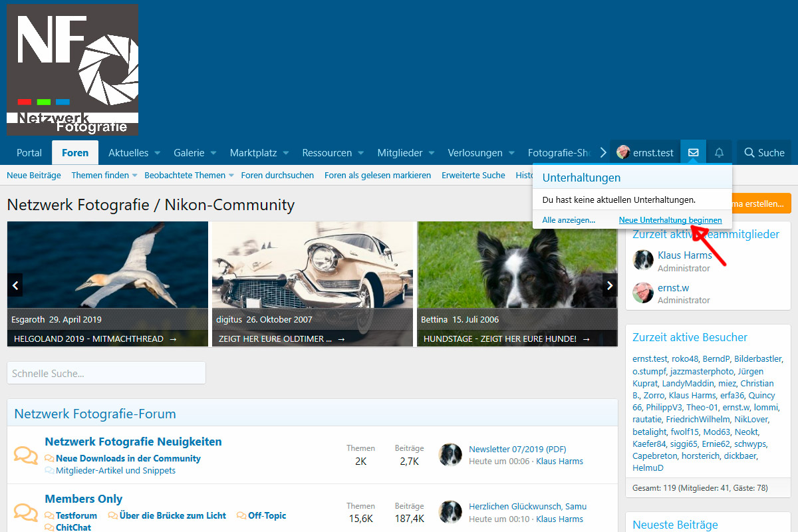Open ernst.w profile link in sidebar team
The image size is (798, 532).
pos(673,288)
